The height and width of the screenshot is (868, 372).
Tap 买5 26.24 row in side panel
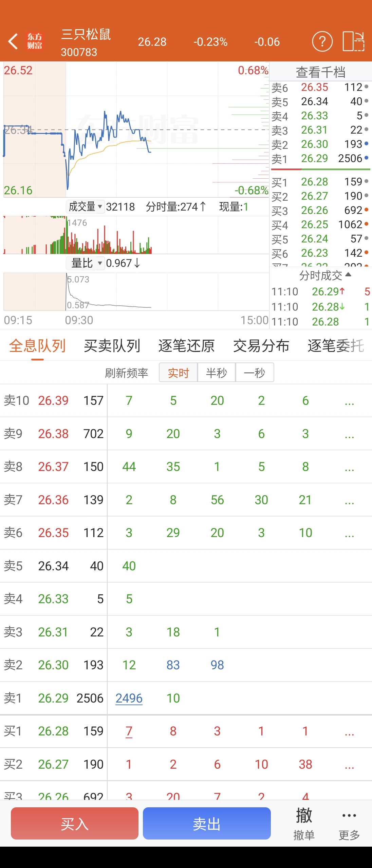(x=321, y=239)
